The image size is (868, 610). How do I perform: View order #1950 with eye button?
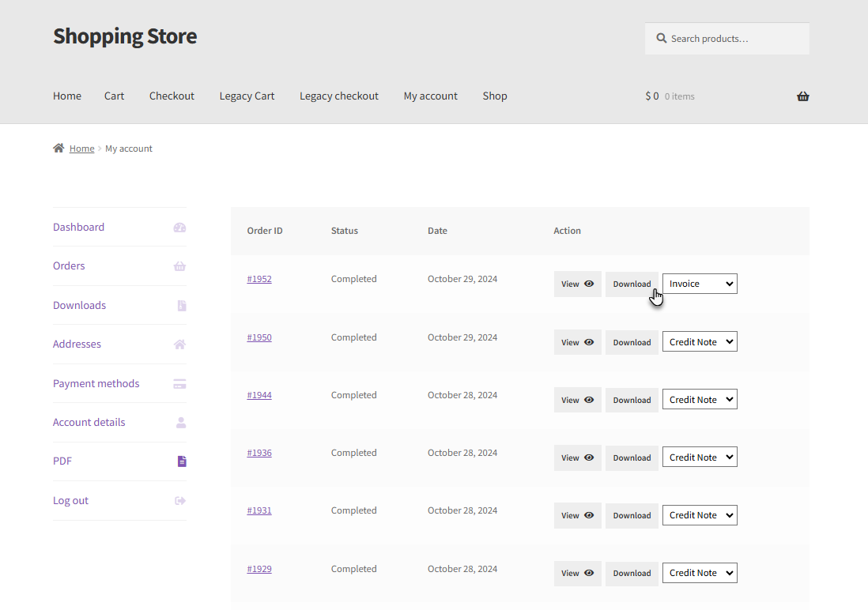pos(577,343)
